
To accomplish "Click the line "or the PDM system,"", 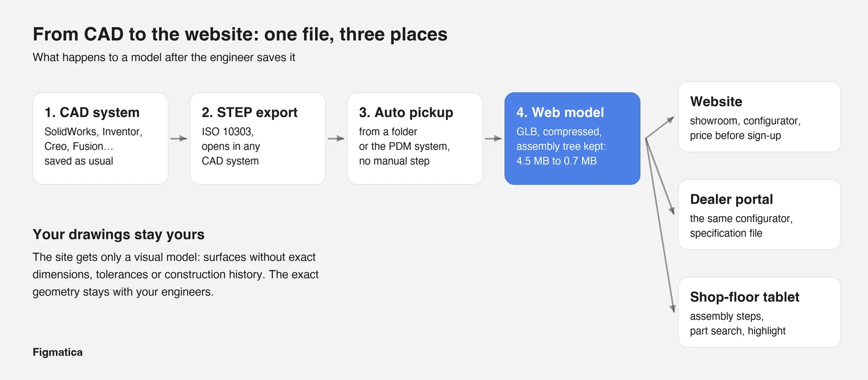I will [x=405, y=147].
